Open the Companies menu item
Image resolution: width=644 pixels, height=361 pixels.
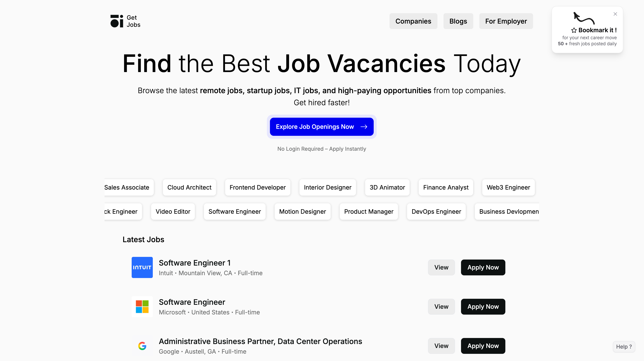[x=413, y=21]
